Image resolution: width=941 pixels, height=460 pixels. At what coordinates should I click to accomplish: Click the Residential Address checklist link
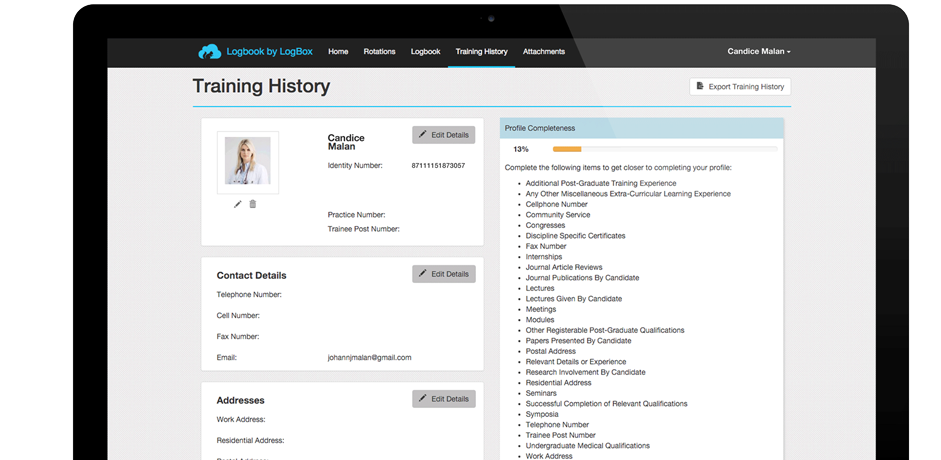coord(558,383)
